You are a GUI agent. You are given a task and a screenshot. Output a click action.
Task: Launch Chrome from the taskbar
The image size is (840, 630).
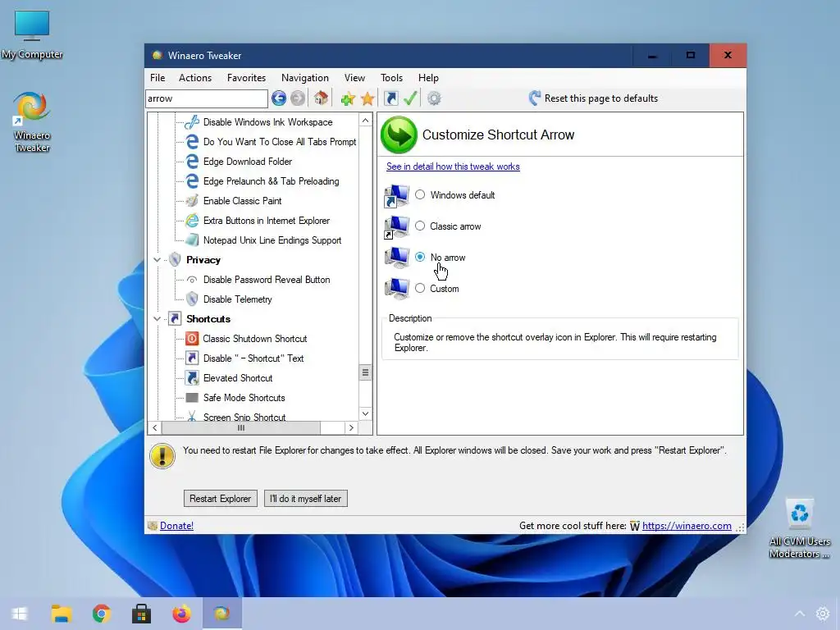coord(101,614)
